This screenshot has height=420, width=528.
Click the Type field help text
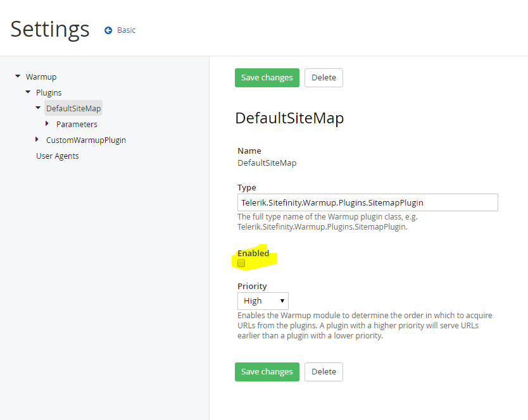click(328, 222)
